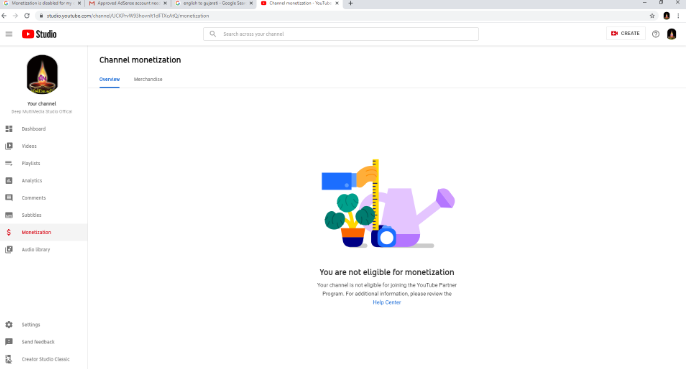Close the Channel monetization browser tab

[x=337, y=3]
